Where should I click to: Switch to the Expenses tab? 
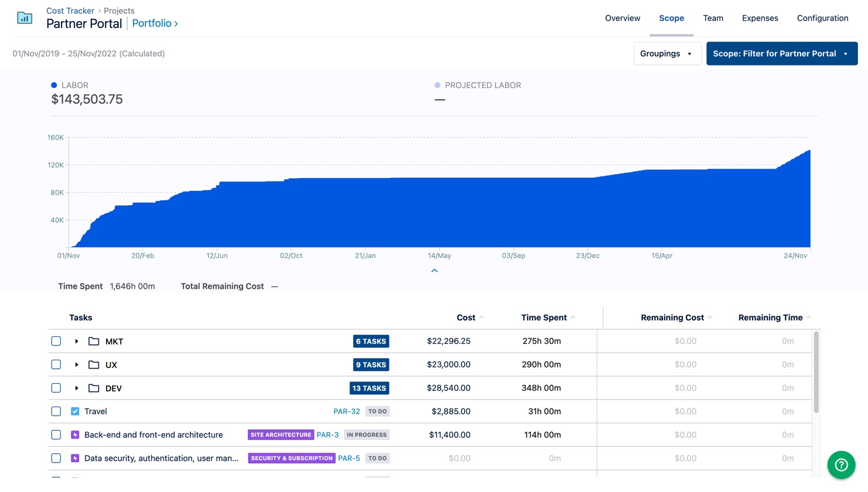point(760,18)
